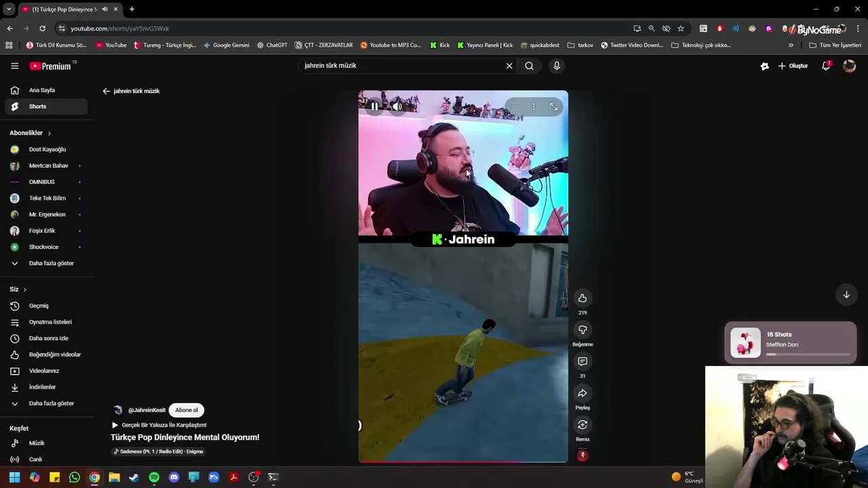Open Mevtcan Bahav subscription channel
Viewport: 868px width, 488px height.
pyautogui.click(x=46, y=165)
